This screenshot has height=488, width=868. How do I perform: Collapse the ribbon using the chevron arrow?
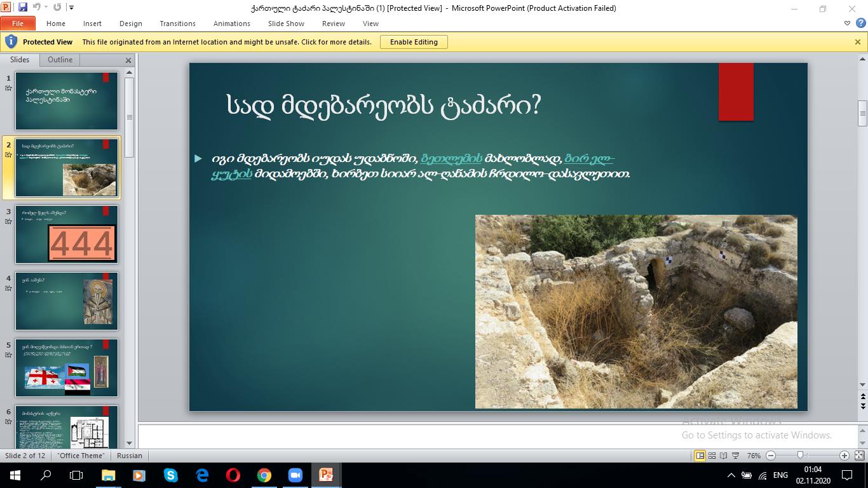[847, 24]
